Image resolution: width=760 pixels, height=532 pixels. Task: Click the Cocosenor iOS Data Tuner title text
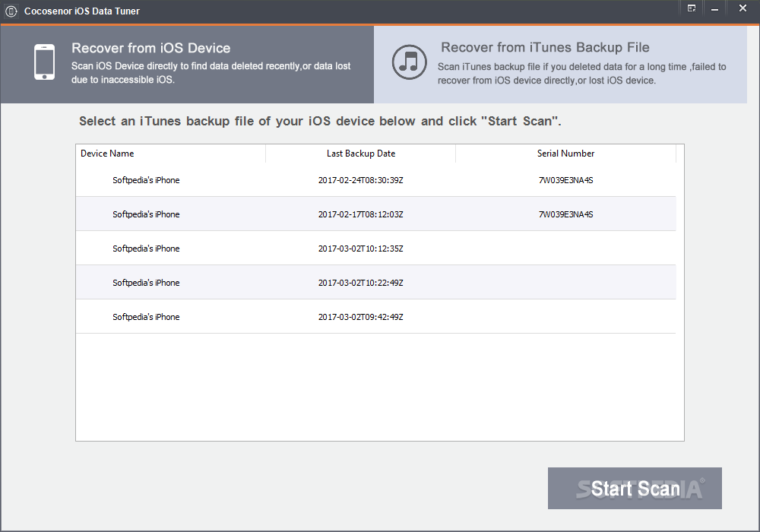(x=82, y=11)
